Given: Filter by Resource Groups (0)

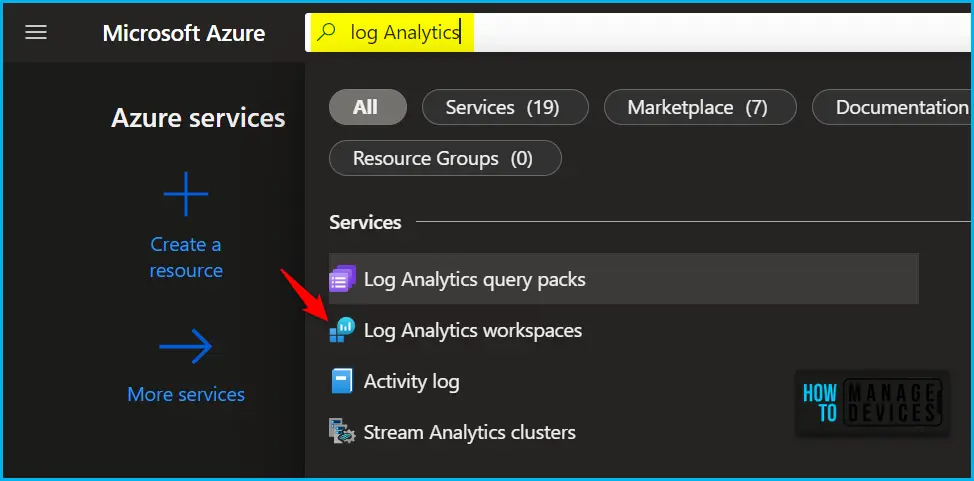Looking at the screenshot, I should pos(443,158).
